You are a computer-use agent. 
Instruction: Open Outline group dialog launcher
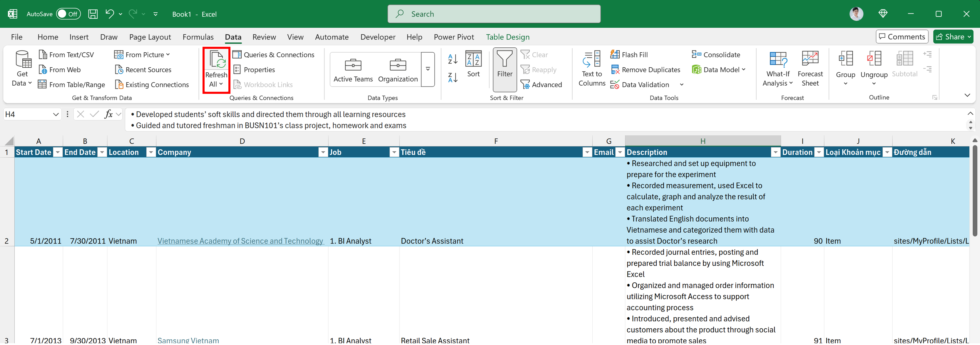pos(934,97)
